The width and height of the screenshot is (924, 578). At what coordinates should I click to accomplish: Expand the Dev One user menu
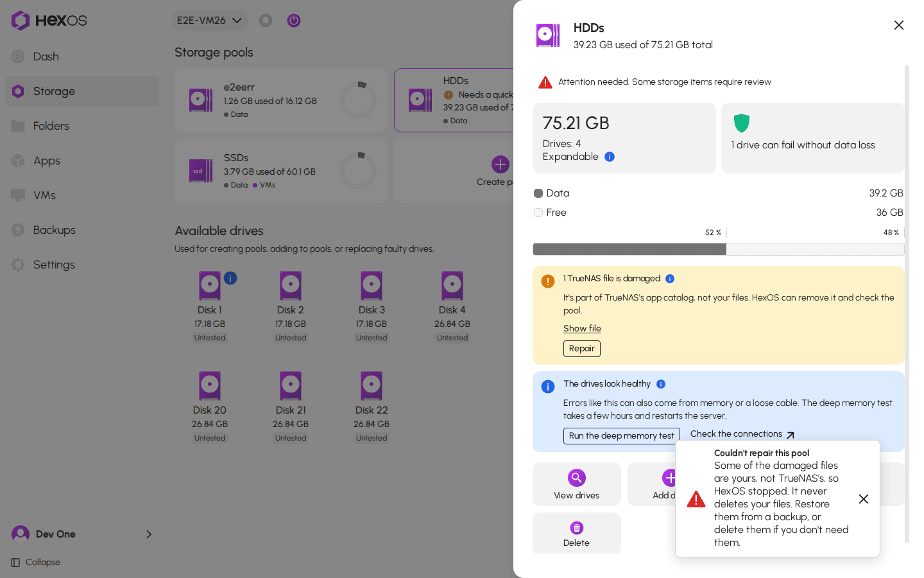82,534
